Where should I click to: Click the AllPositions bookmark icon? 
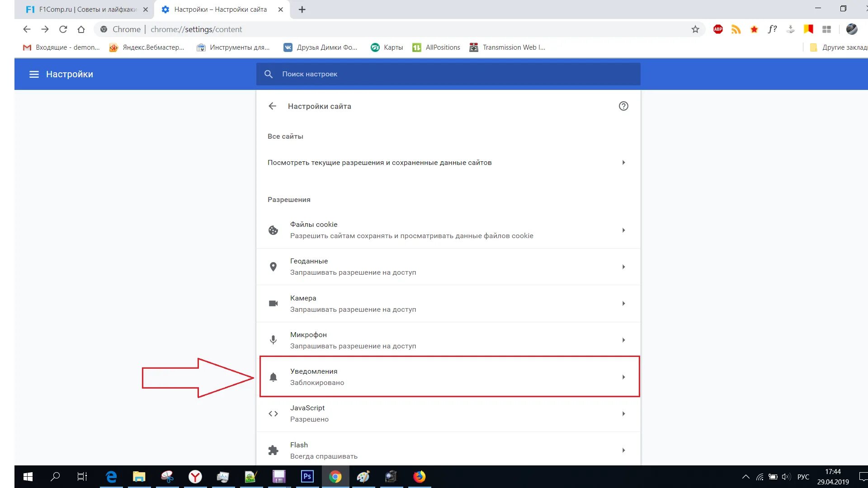click(417, 47)
